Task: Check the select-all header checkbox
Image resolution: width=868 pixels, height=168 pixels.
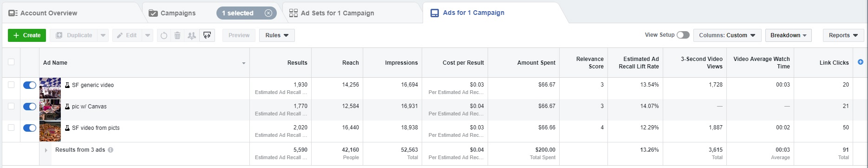Action: [11, 62]
